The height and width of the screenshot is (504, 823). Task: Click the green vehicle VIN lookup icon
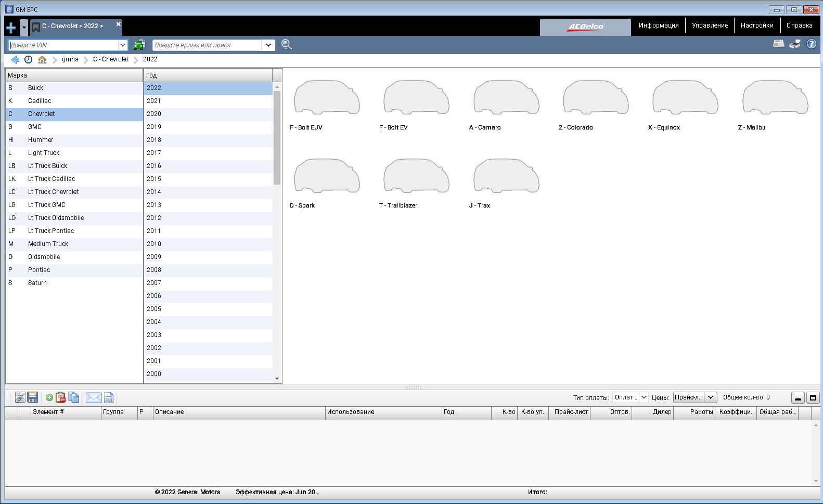139,45
